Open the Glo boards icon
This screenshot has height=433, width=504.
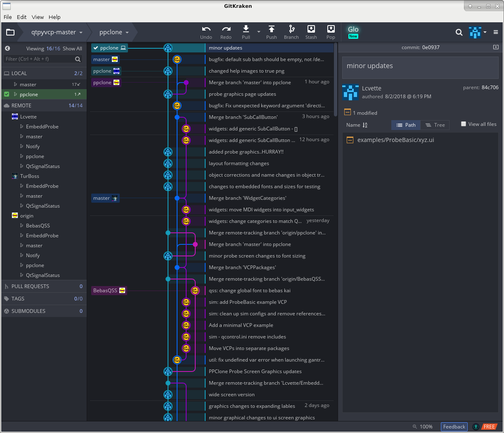353,32
